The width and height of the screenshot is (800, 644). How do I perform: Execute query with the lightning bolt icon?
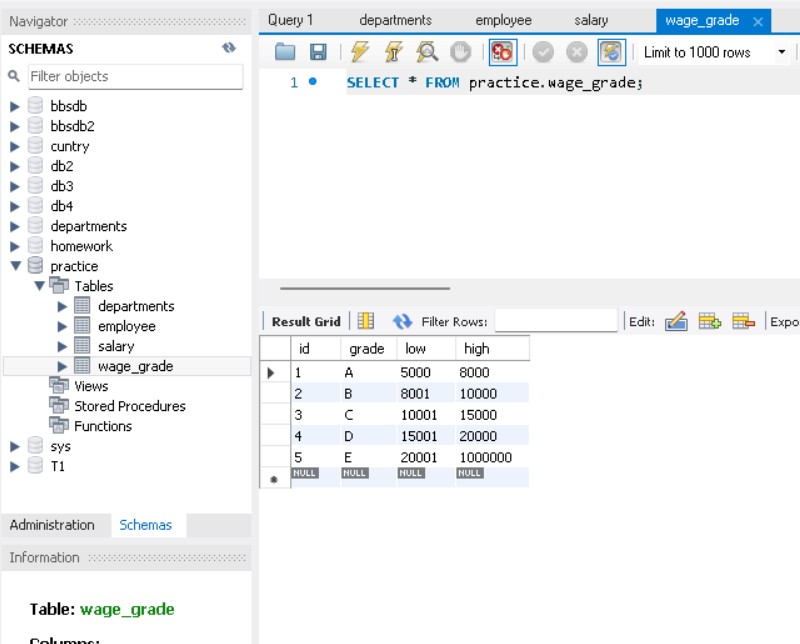point(360,52)
